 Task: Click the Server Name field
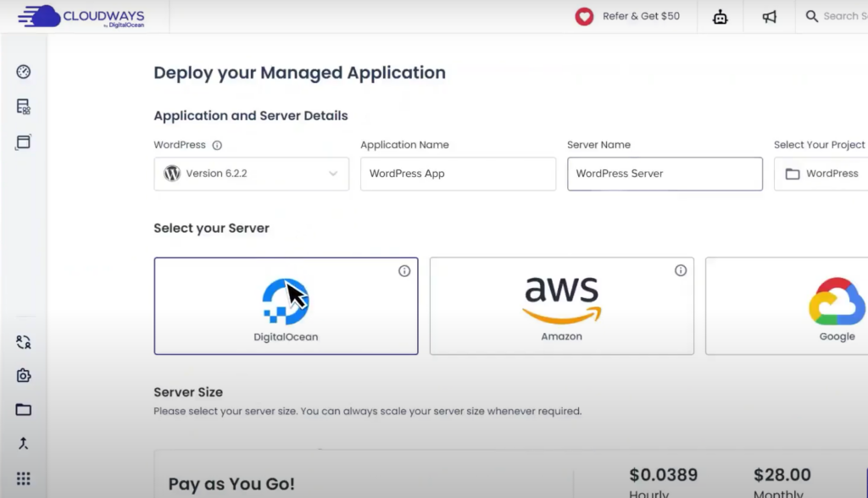click(665, 174)
